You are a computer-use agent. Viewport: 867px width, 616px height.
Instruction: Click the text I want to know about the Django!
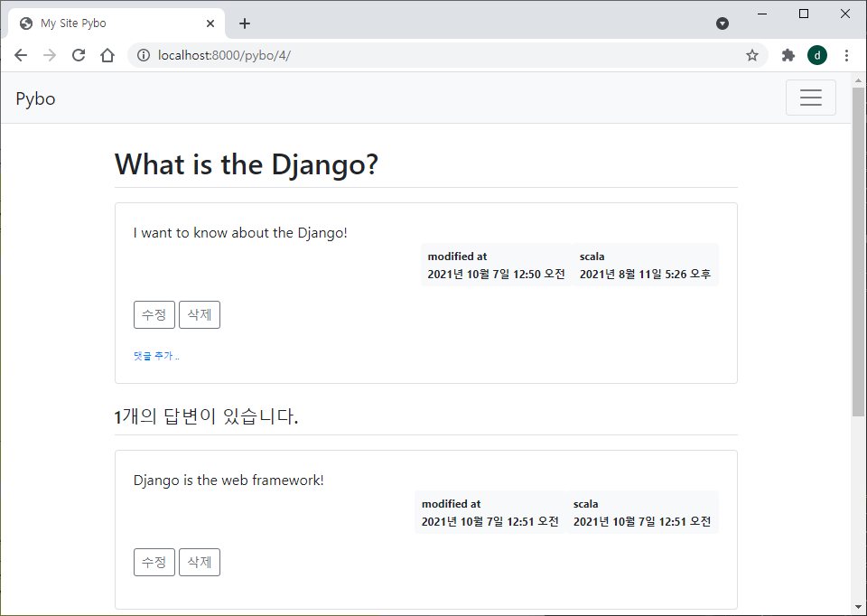click(240, 233)
